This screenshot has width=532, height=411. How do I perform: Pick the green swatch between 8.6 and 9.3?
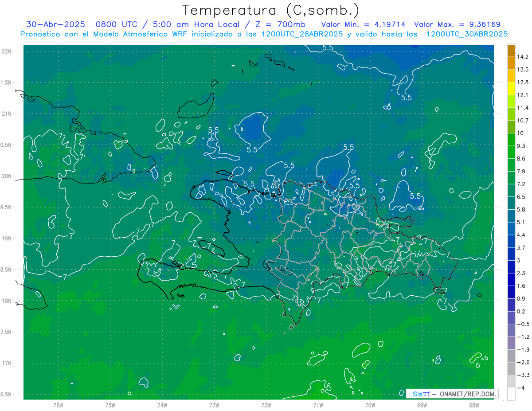(511, 152)
